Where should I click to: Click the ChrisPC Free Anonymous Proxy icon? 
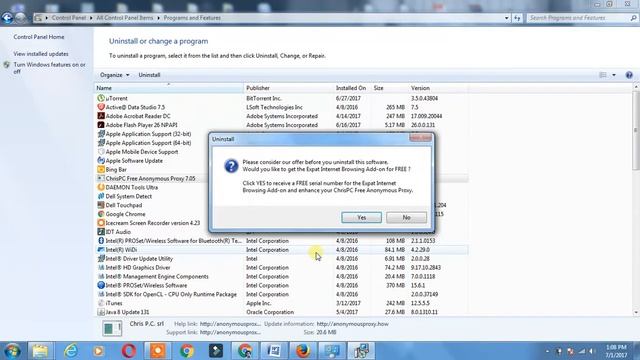click(101, 178)
